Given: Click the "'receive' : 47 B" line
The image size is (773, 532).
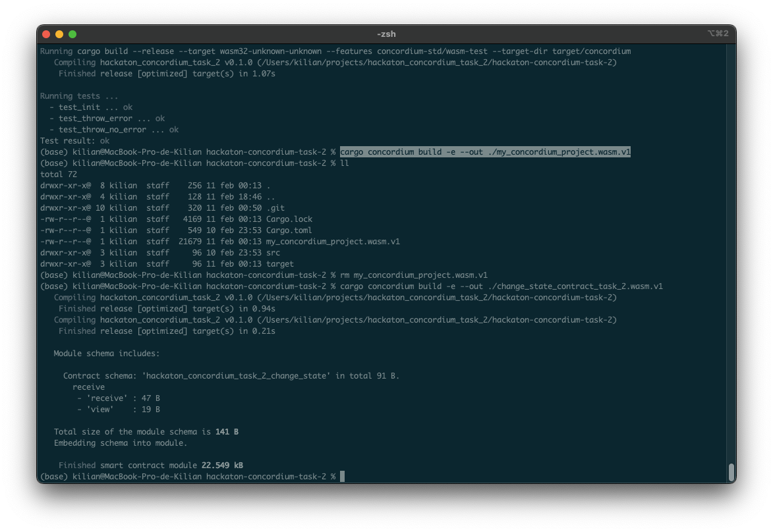Looking at the screenshot, I should (x=119, y=398).
